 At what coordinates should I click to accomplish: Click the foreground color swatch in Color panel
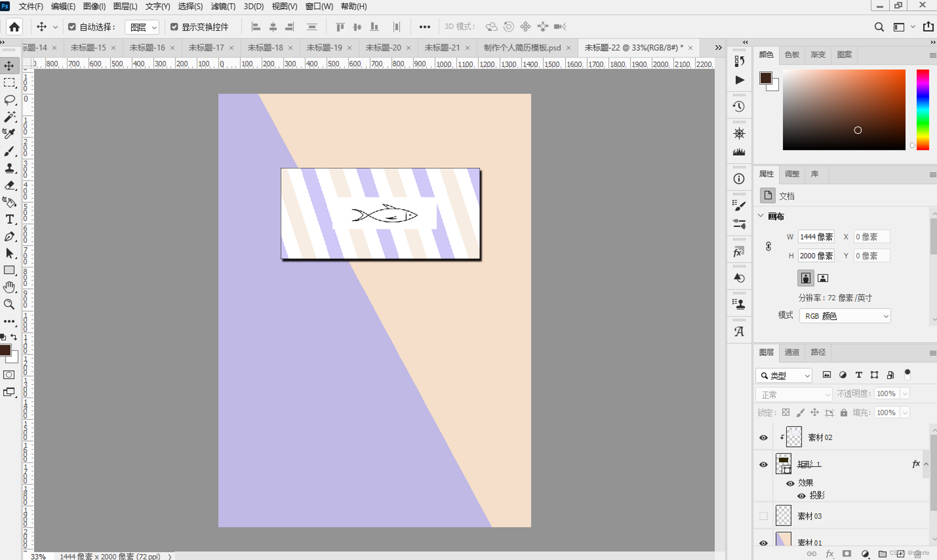(765, 78)
